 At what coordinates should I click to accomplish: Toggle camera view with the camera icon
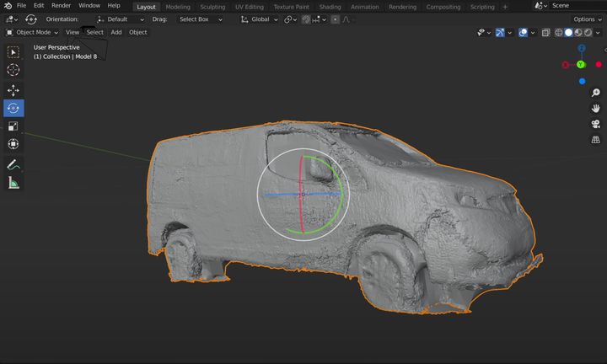[x=595, y=124]
